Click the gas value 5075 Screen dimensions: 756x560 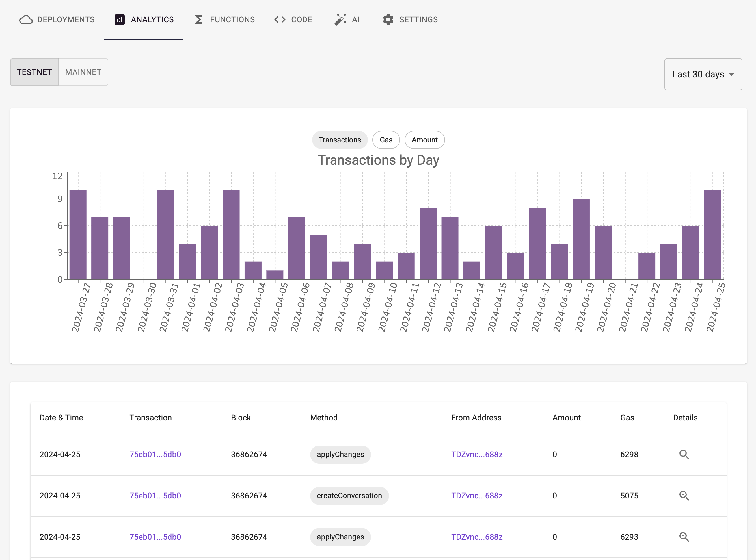(629, 496)
